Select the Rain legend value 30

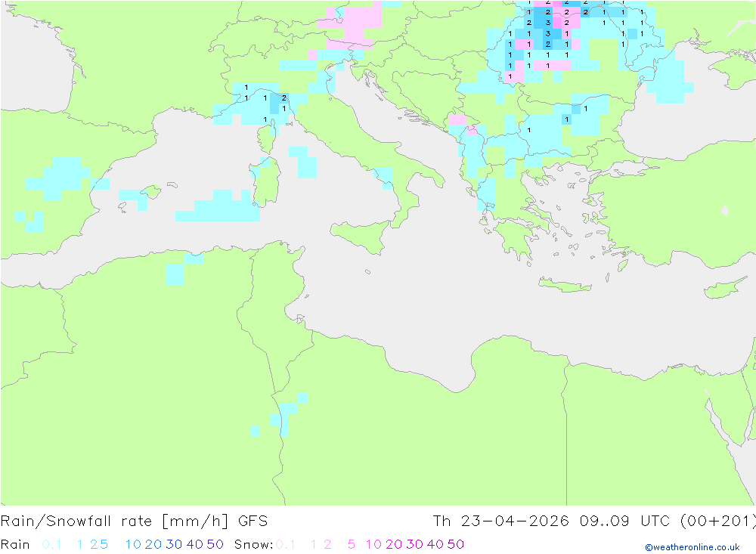tap(174, 544)
